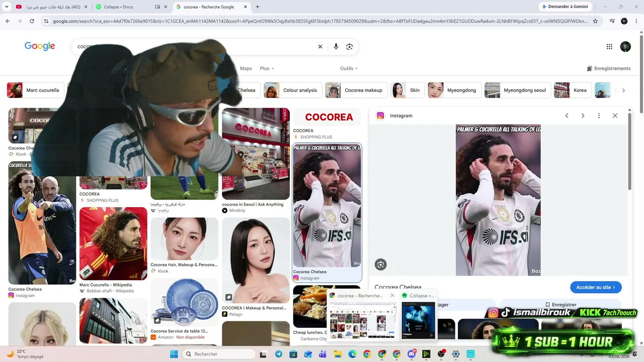Filter results by the Marc cucurella chip
The image size is (644, 362).
[x=35, y=90]
